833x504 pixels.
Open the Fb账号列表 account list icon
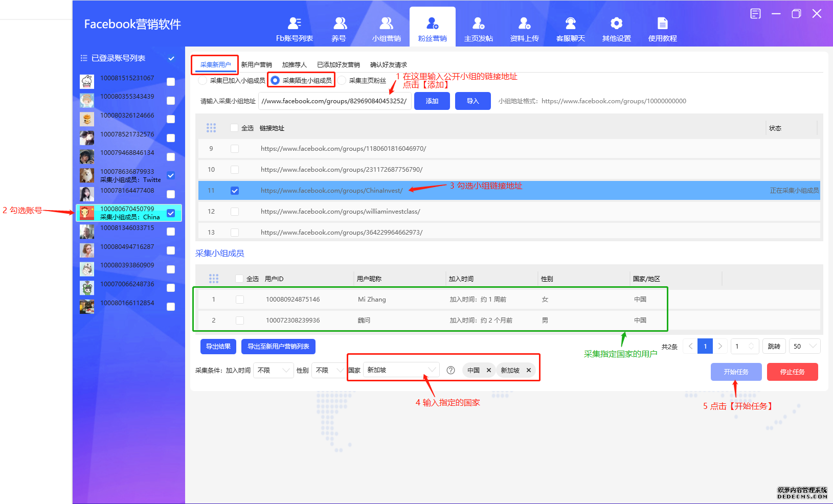tap(295, 24)
